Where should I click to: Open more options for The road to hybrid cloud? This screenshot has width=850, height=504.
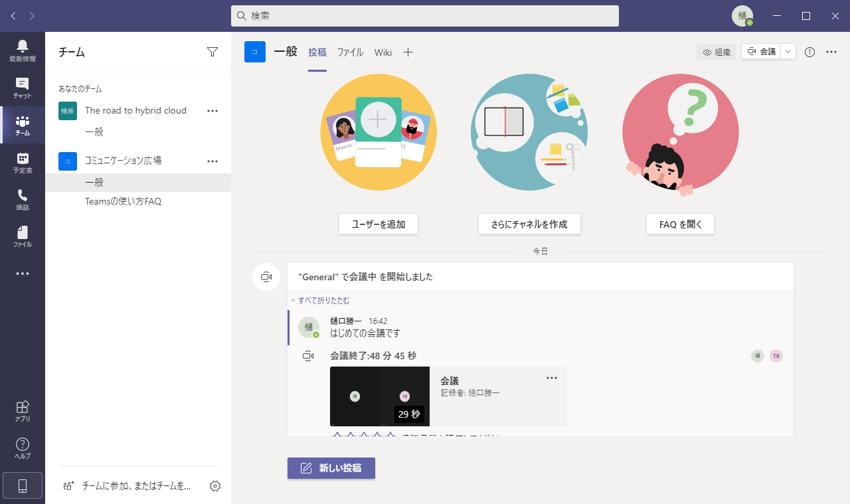click(212, 111)
